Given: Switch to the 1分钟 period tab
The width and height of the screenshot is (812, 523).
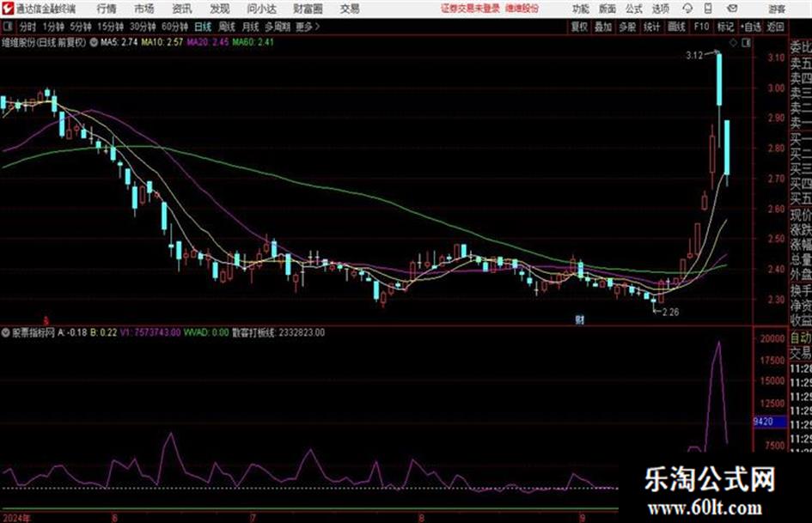Looking at the screenshot, I should pos(53,27).
